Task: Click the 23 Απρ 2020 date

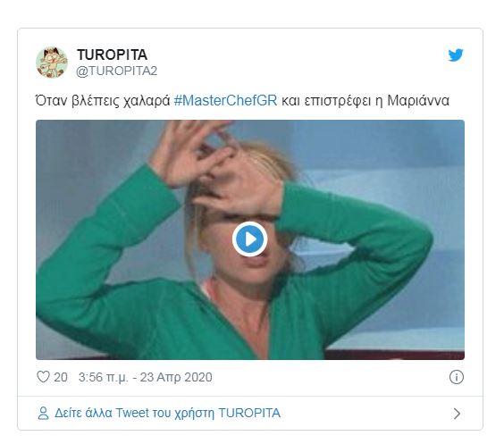Action: click(x=176, y=377)
